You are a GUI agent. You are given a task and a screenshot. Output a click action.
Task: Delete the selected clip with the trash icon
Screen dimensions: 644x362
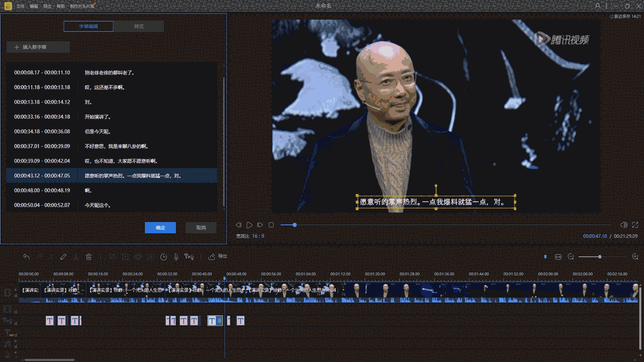click(89, 257)
